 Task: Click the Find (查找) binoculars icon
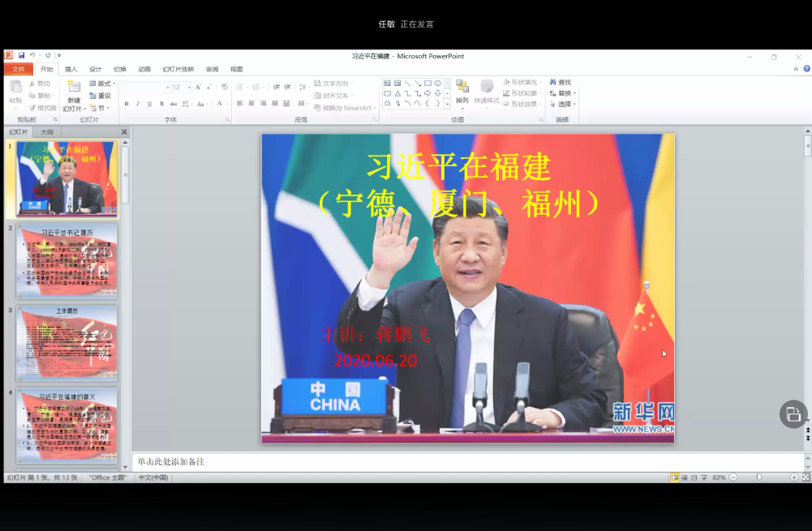pos(554,82)
